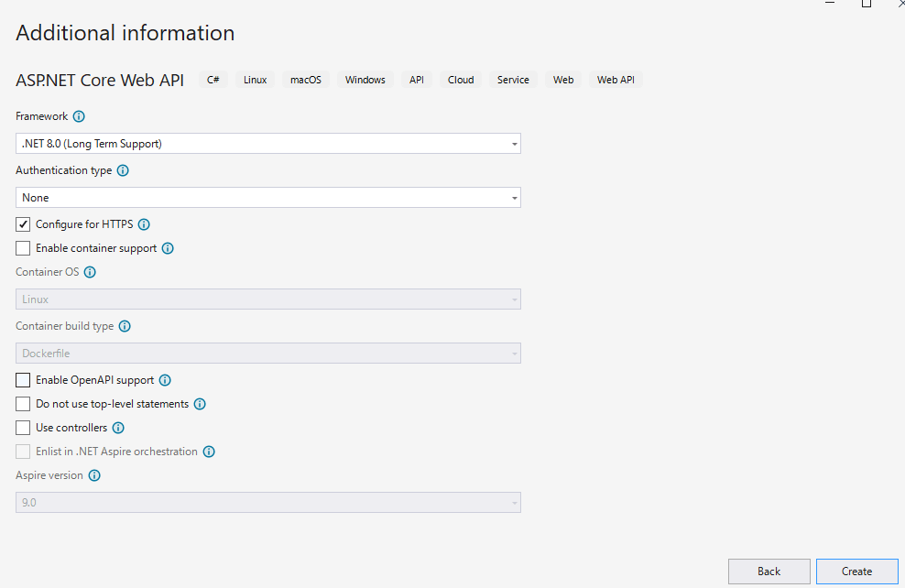Click the Authentication type label
The image size is (905, 588).
(63, 170)
